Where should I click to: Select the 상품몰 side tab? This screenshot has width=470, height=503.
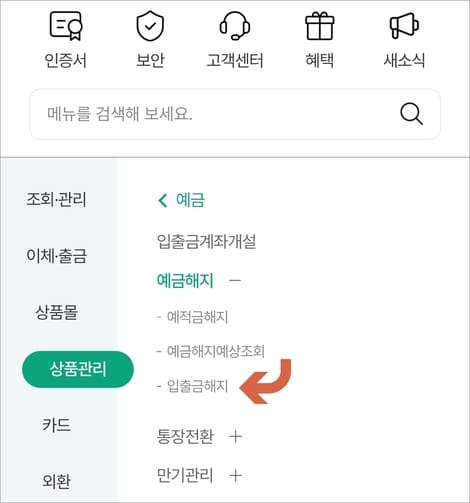pyautogui.click(x=56, y=312)
